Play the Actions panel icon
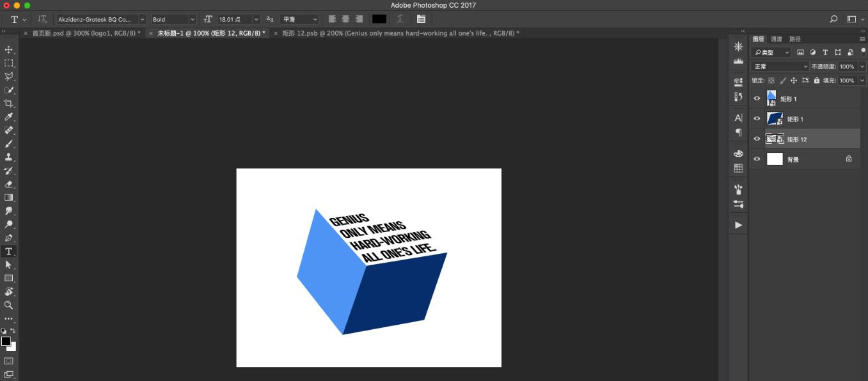 point(738,225)
